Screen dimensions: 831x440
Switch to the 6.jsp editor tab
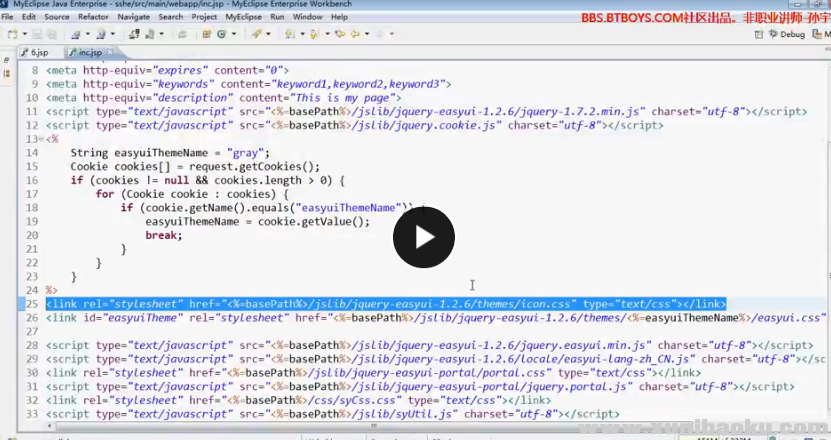(38, 52)
